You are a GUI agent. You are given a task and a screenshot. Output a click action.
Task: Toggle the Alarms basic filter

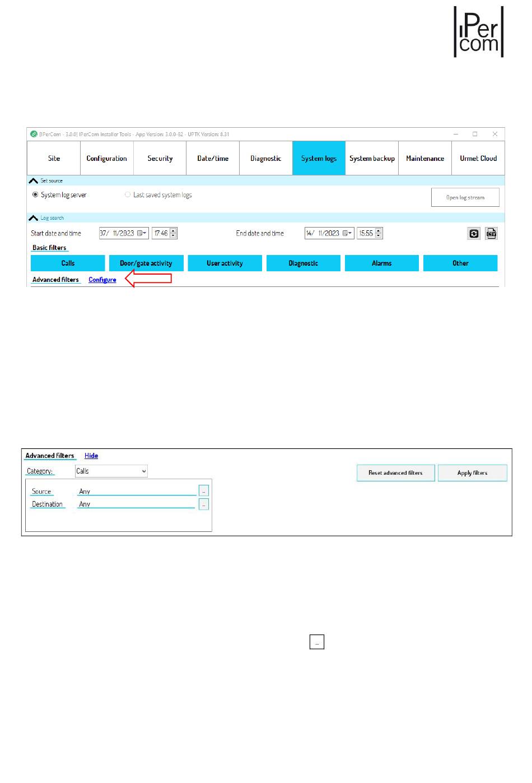(381, 263)
